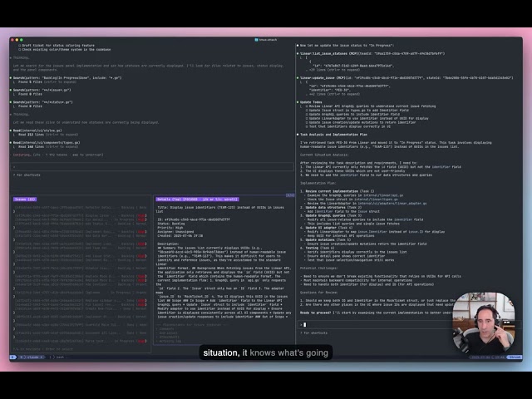Click bullet beside Read internal/ui/styles.go
532x399 pixels.
(x=11, y=131)
